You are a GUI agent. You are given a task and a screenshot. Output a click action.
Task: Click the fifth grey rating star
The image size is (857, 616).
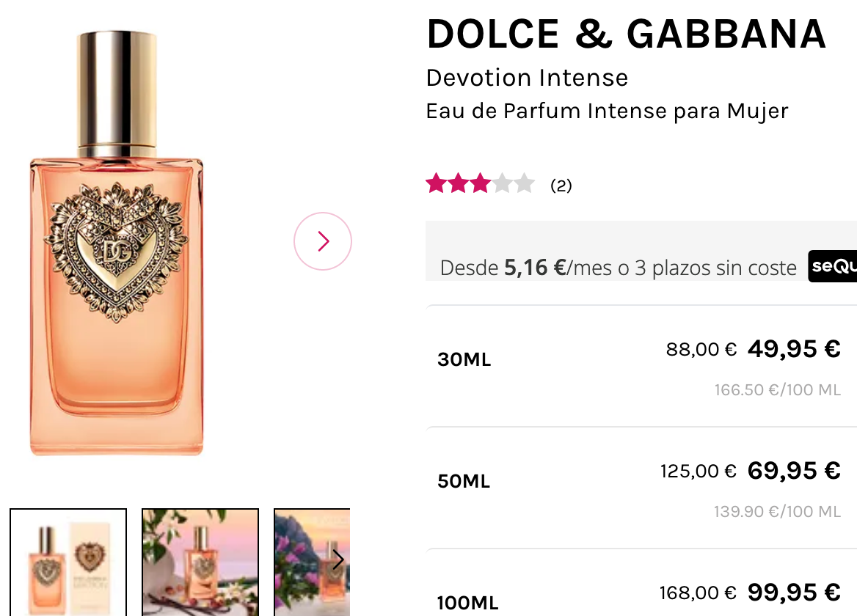tap(524, 183)
